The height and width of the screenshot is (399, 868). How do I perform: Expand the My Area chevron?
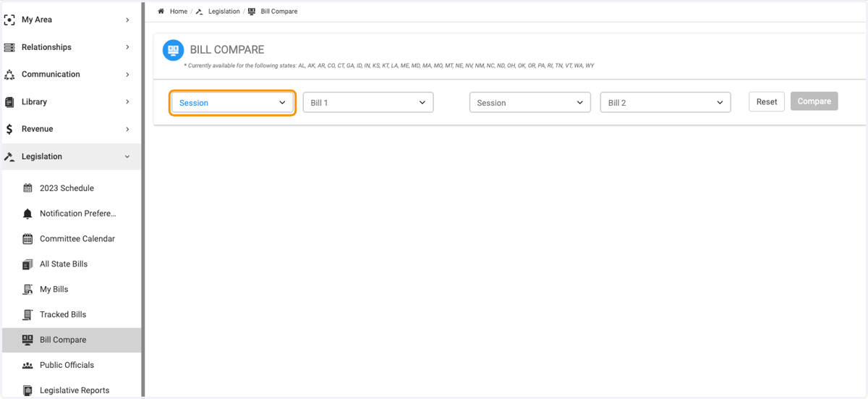tap(127, 20)
